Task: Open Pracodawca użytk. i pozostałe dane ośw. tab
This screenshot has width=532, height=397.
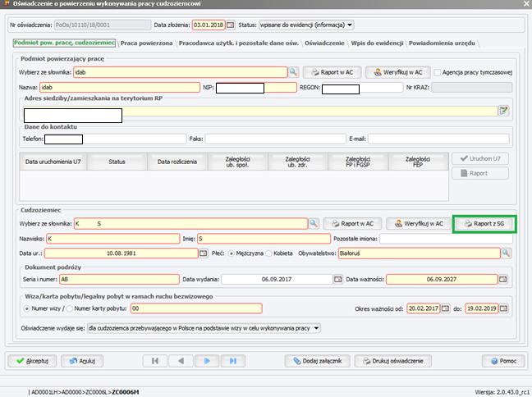Action: [239, 43]
